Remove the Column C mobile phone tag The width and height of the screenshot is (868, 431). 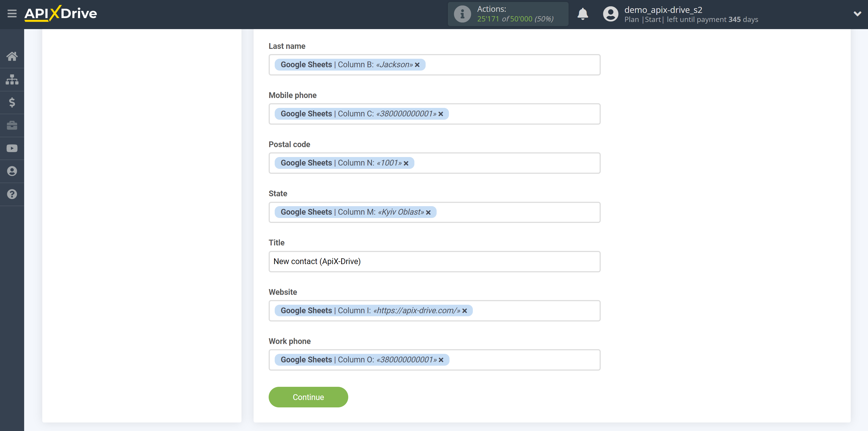[x=440, y=114]
